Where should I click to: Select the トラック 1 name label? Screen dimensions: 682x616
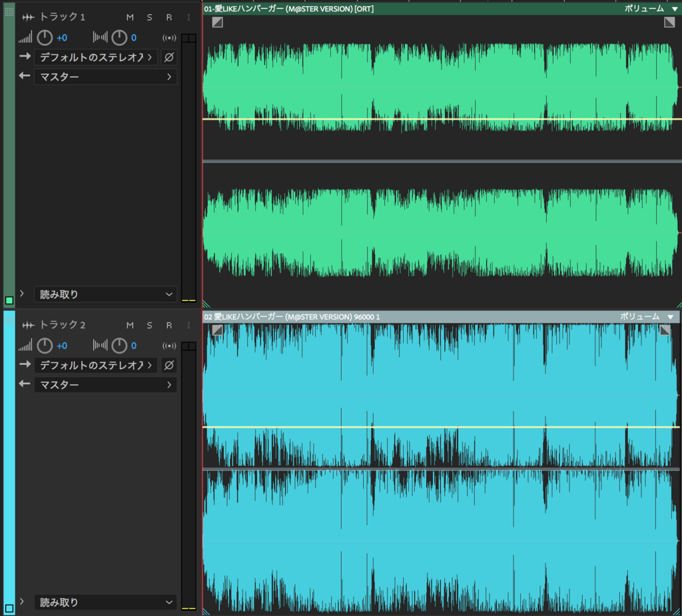point(62,17)
